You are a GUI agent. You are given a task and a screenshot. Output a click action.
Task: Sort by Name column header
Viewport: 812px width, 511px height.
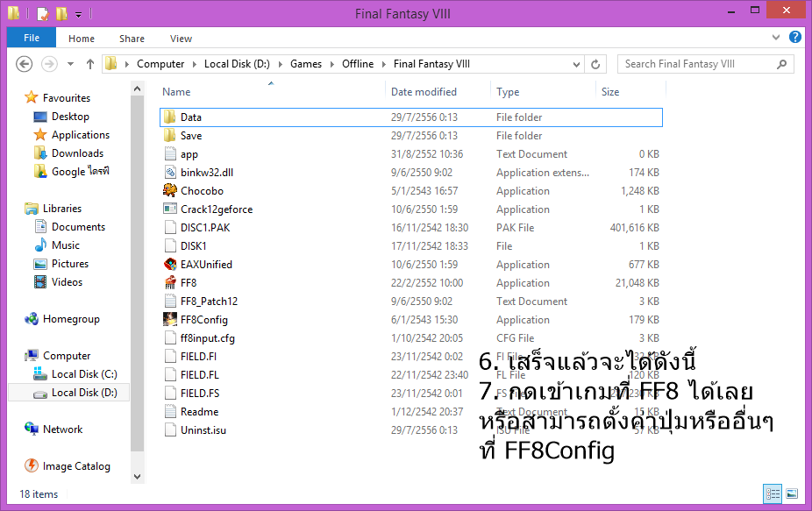[176, 92]
